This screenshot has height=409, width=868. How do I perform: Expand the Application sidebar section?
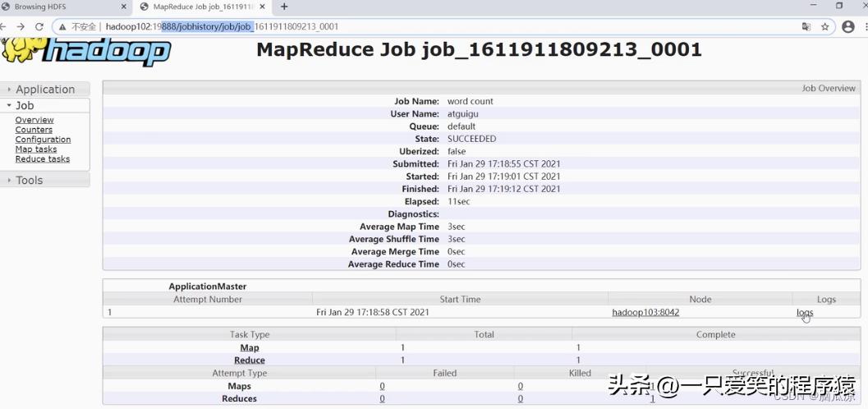[45, 89]
